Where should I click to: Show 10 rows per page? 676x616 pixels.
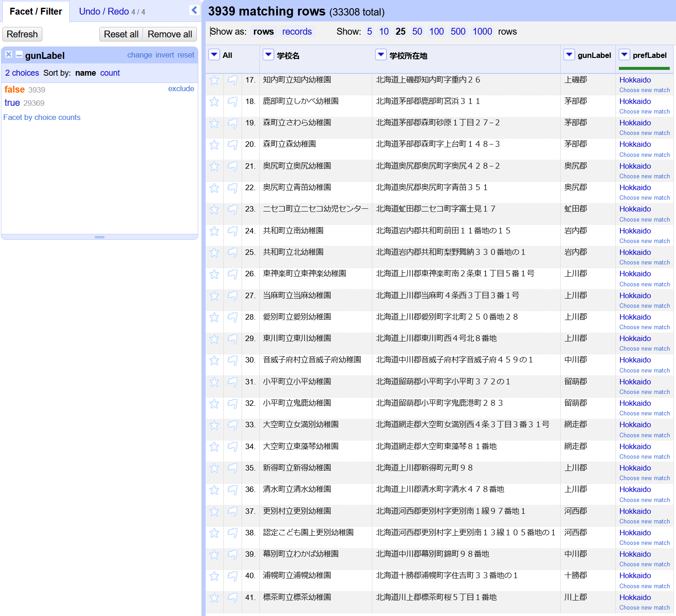tap(384, 31)
